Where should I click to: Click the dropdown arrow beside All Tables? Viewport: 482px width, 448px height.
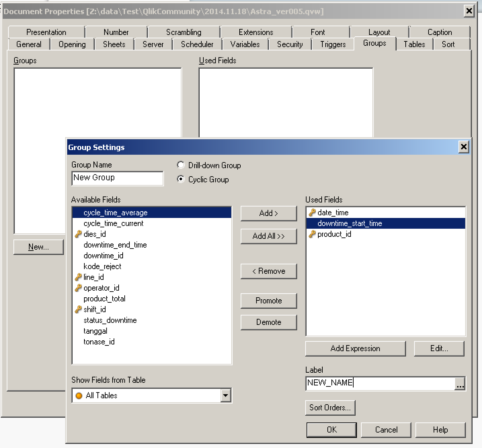tap(226, 396)
